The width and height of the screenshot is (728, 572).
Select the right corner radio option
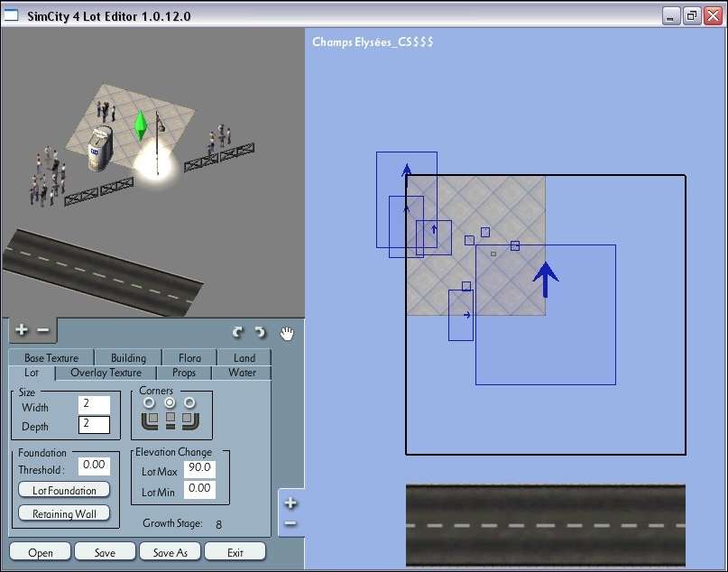pos(189,402)
